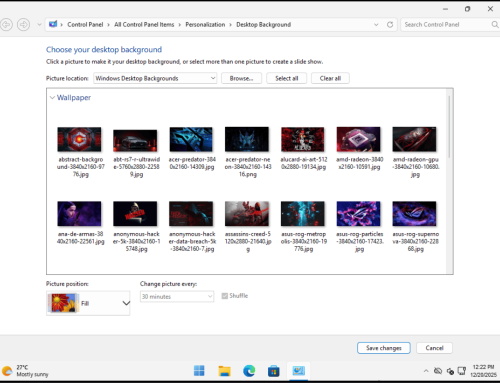This screenshot has height=383, width=500.
Task: Select the acer-predator-3840x2160-14309.jpg thumbnail
Action: (191, 139)
